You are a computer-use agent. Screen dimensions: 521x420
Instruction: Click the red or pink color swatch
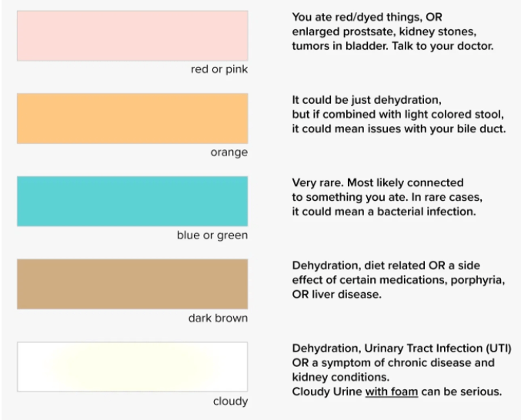tap(132, 35)
